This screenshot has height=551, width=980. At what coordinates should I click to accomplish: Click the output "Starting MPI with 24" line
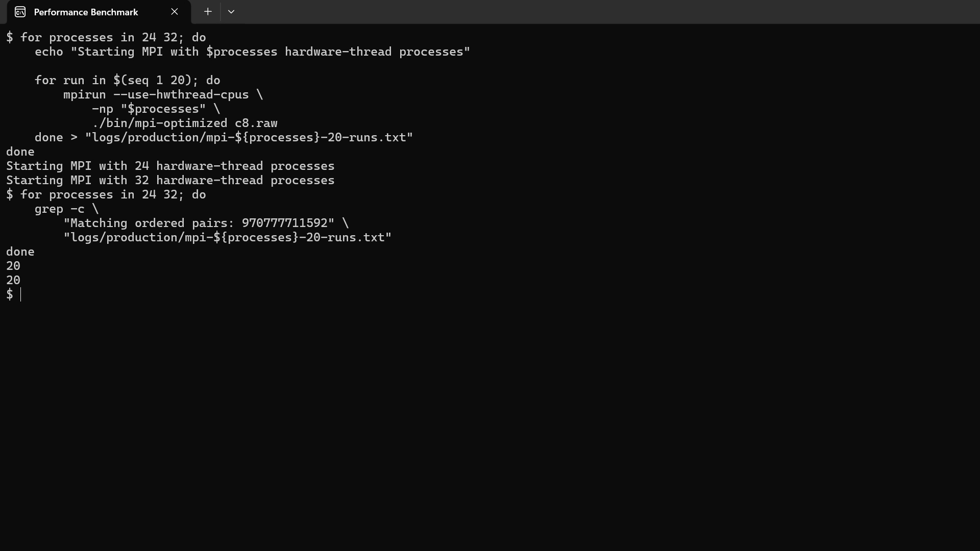tap(170, 166)
